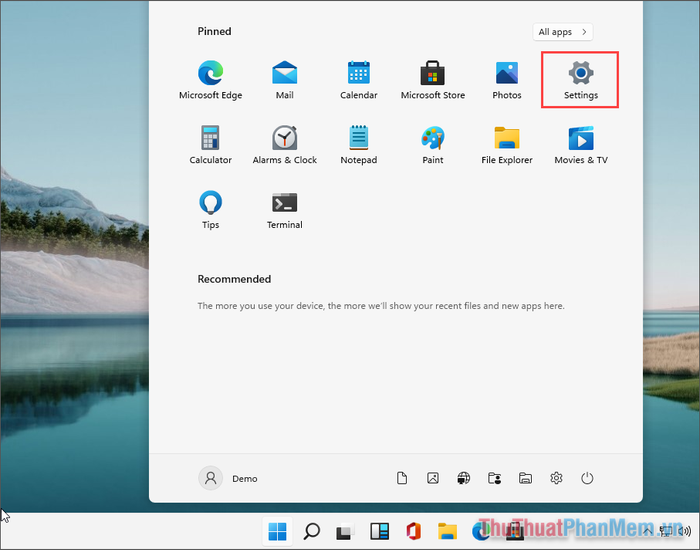Open taskbar Search
Image resolution: width=700 pixels, height=550 pixels.
pos(311,531)
